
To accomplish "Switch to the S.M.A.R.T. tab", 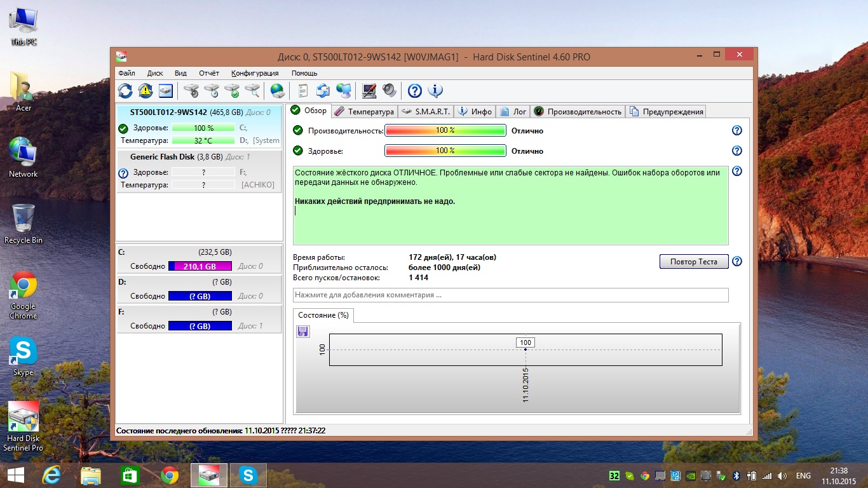I will pyautogui.click(x=426, y=111).
